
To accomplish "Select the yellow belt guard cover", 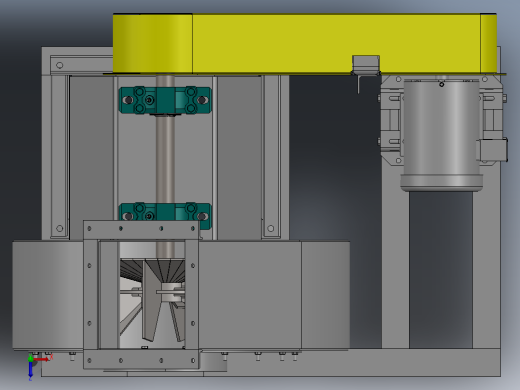I will click(x=305, y=43).
